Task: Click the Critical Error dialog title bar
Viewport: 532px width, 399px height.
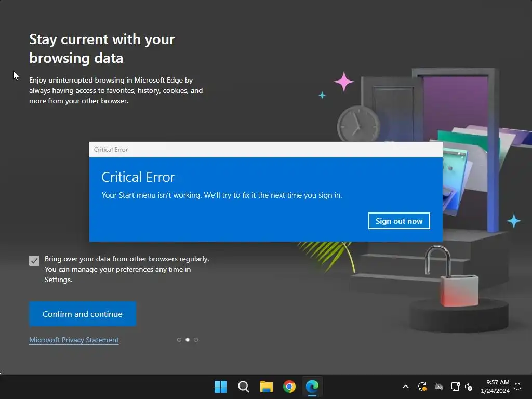Action: [265, 150]
